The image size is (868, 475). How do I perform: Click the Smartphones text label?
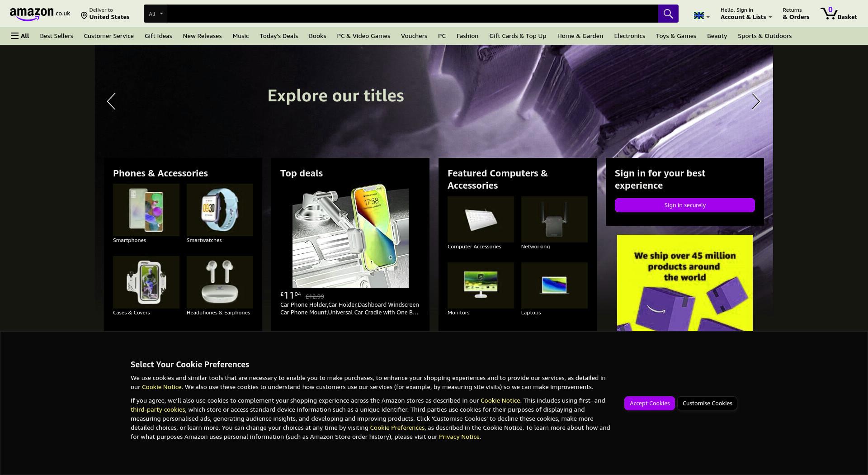pyautogui.click(x=129, y=240)
